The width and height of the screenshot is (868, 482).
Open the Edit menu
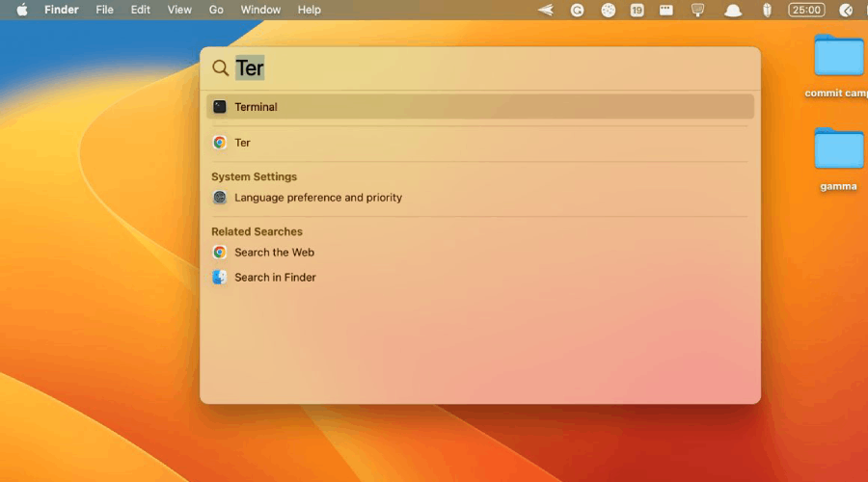[x=141, y=10]
